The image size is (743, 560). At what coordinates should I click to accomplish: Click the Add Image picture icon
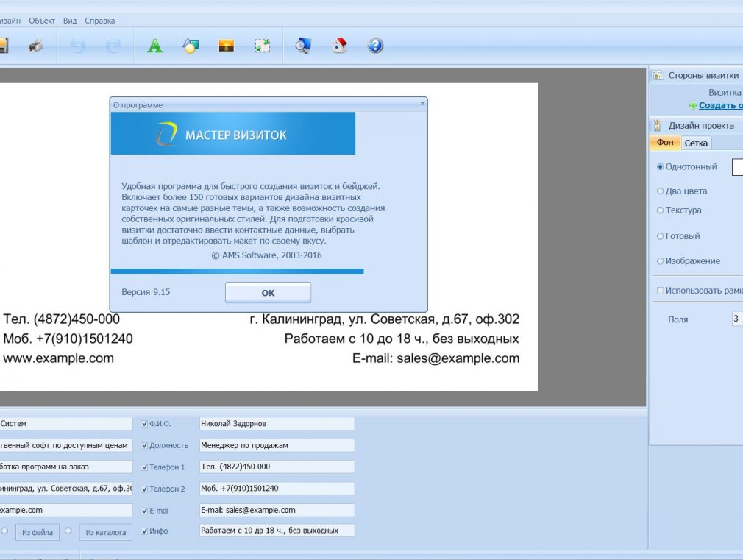tap(226, 46)
